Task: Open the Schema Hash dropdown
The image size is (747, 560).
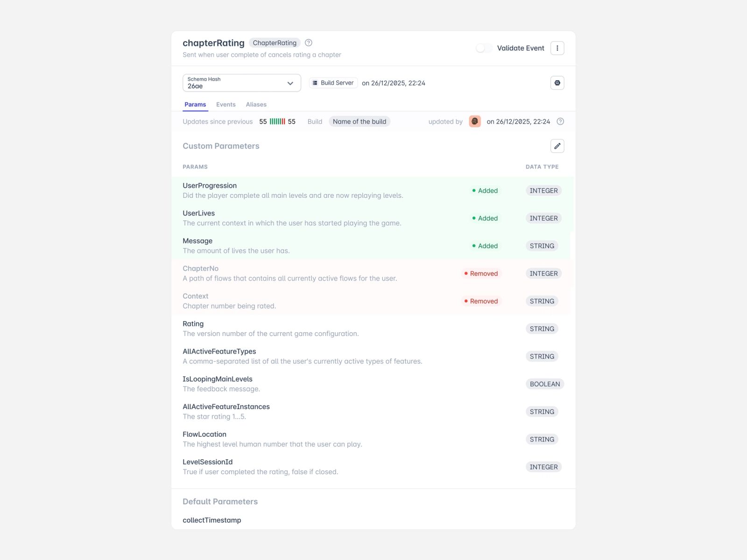Action: tap(241, 83)
